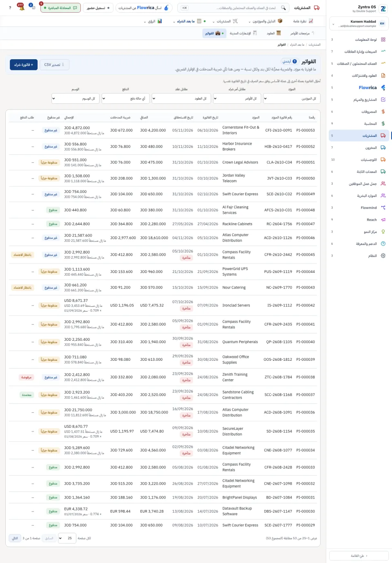Image resolution: width=392 pixels, height=563 pixels.
Task: Expand the Kareem Haddad account menu
Action: [359, 24]
